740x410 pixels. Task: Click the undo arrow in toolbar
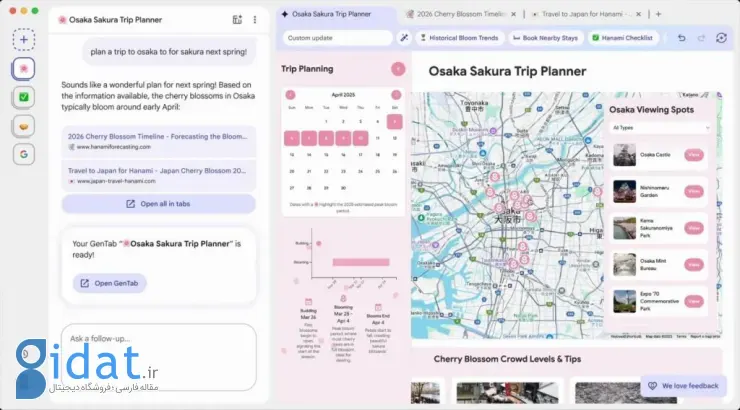point(681,38)
